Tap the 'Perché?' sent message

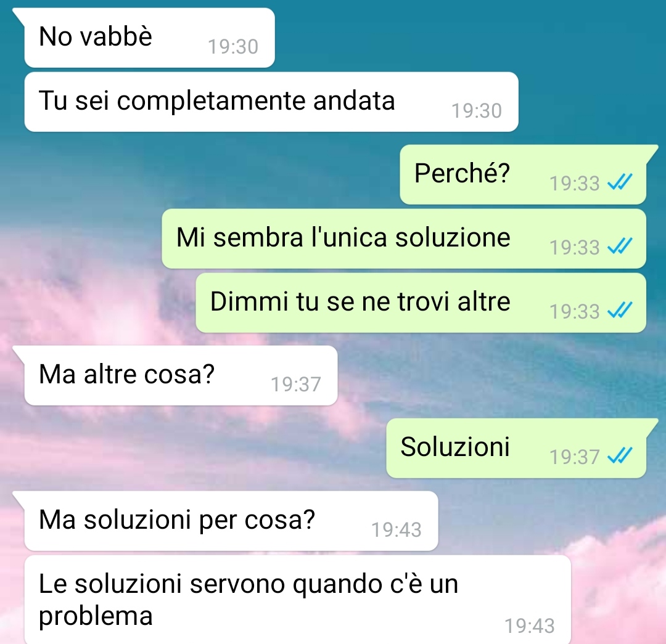[x=523, y=174]
